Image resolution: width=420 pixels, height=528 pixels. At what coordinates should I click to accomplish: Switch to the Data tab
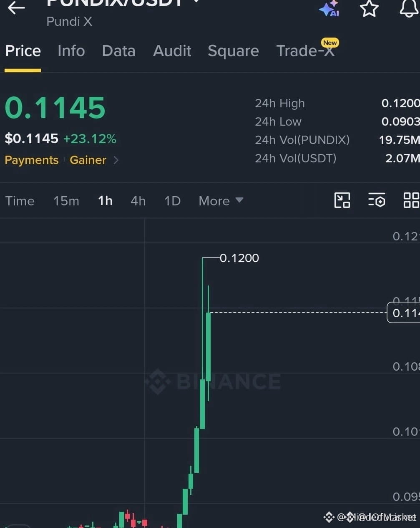point(119,51)
